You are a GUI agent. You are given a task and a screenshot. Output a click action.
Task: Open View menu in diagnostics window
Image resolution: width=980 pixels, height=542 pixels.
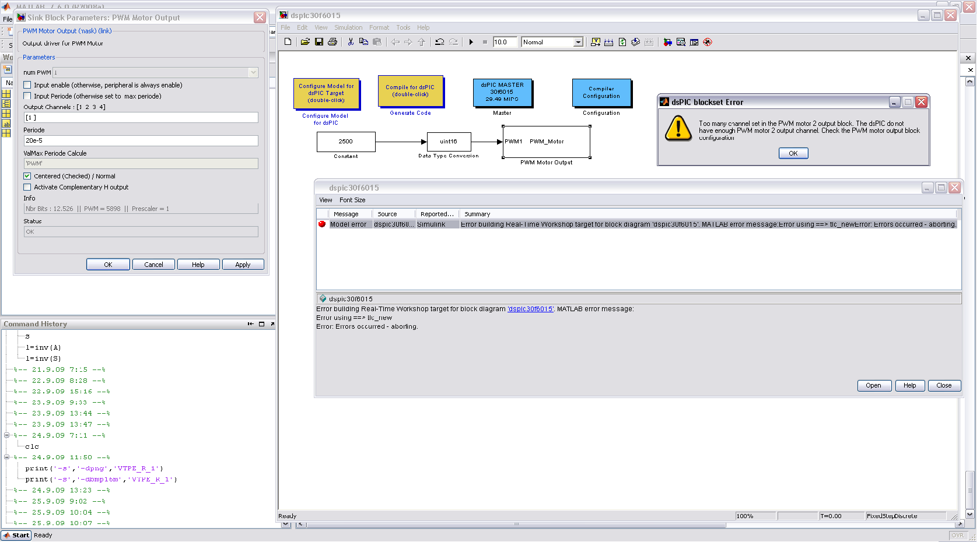point(325,200)
